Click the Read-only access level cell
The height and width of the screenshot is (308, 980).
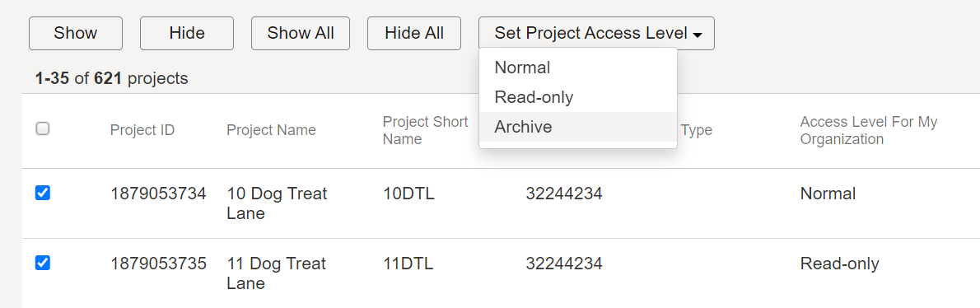[x=839, y=264]
